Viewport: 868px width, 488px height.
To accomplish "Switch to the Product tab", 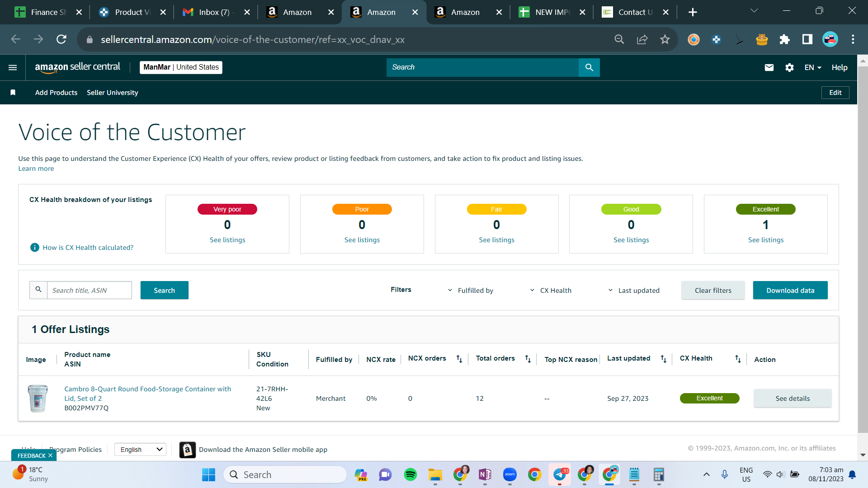I will (x=132, y=12).
